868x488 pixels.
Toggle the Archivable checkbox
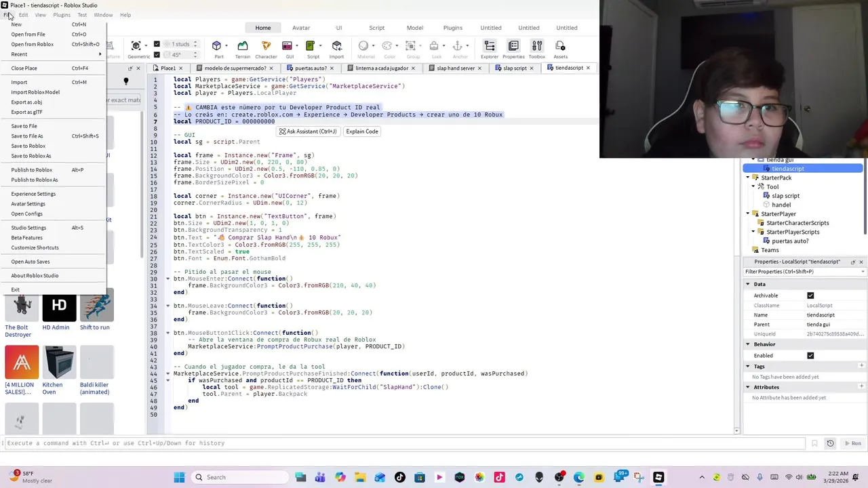(x=810, y=296)
